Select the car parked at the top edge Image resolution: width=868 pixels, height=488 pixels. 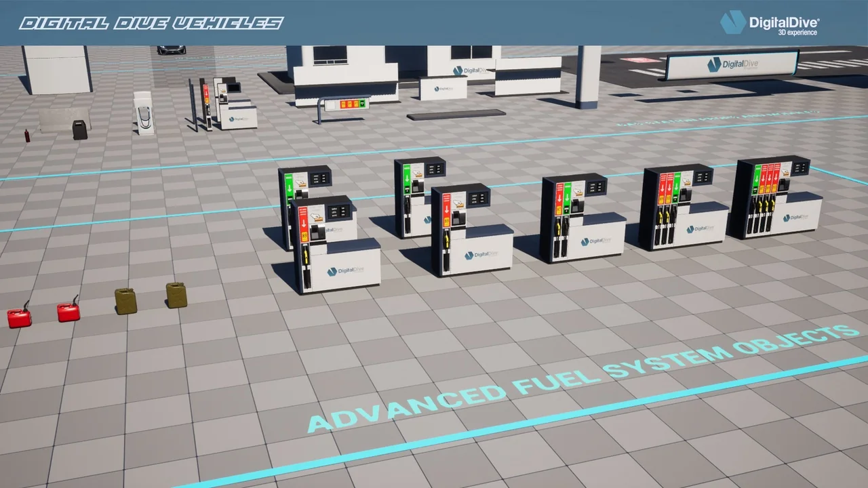170,48
